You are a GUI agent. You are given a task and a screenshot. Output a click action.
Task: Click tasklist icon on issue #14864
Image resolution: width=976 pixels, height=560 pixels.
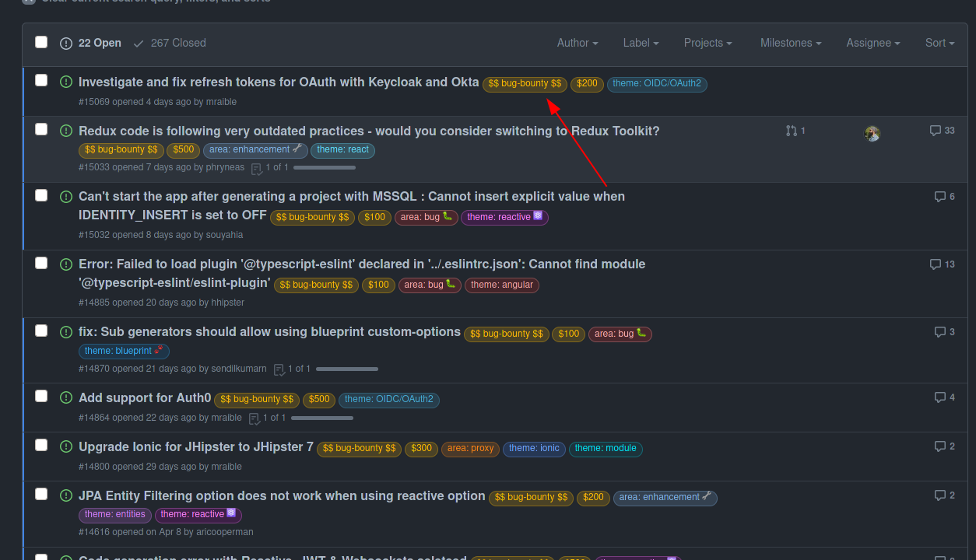coord(255,418)
